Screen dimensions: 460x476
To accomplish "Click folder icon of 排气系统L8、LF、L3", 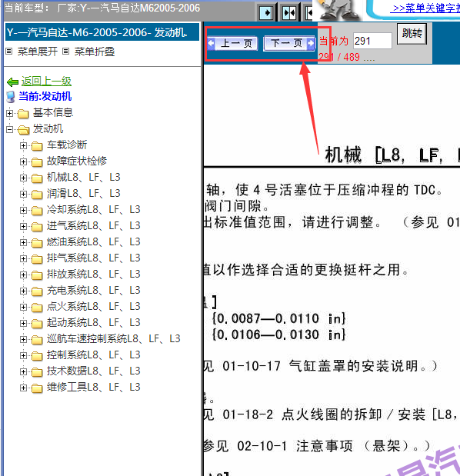I will 37,259.
